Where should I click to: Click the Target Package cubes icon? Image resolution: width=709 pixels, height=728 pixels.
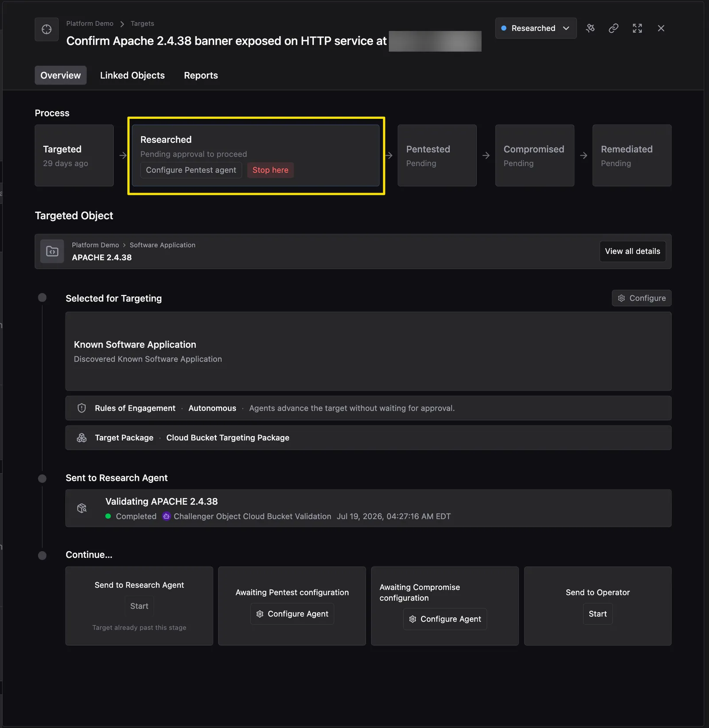pos(82,438)
